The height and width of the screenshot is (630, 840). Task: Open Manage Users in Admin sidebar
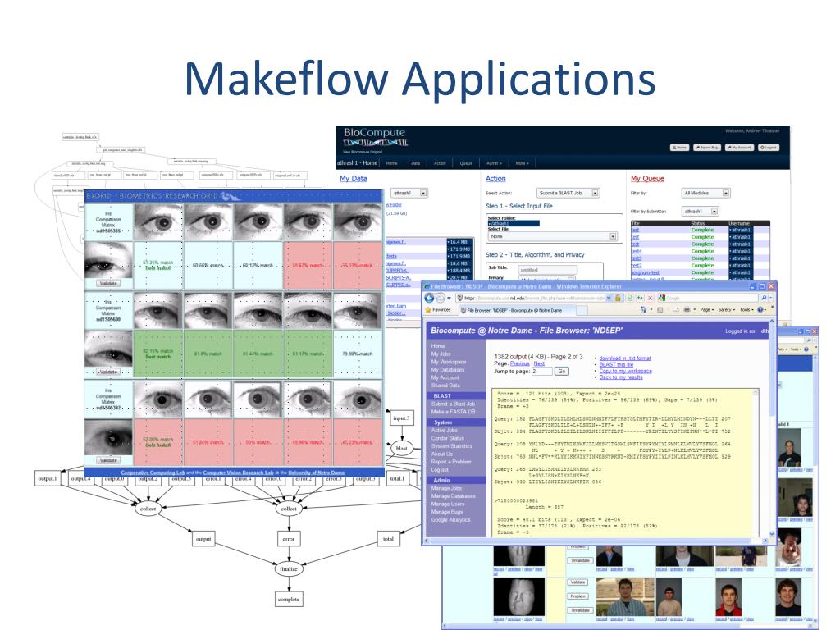[448, 504]
